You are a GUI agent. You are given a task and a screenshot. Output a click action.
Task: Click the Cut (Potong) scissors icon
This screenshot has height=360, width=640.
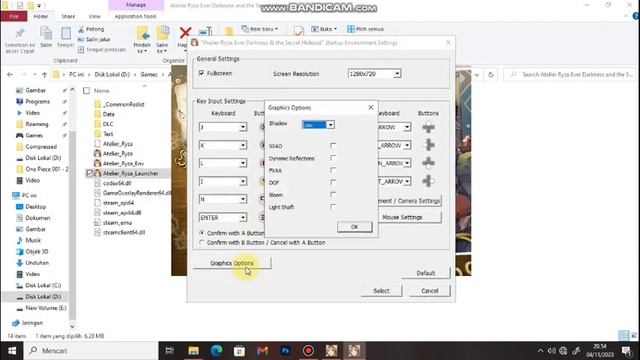point(81,29)
